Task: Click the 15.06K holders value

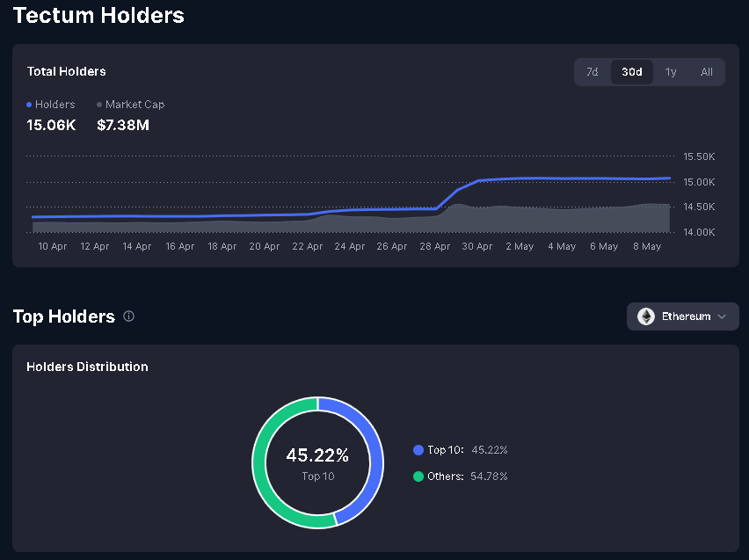Action: click(x=51, y=125)
